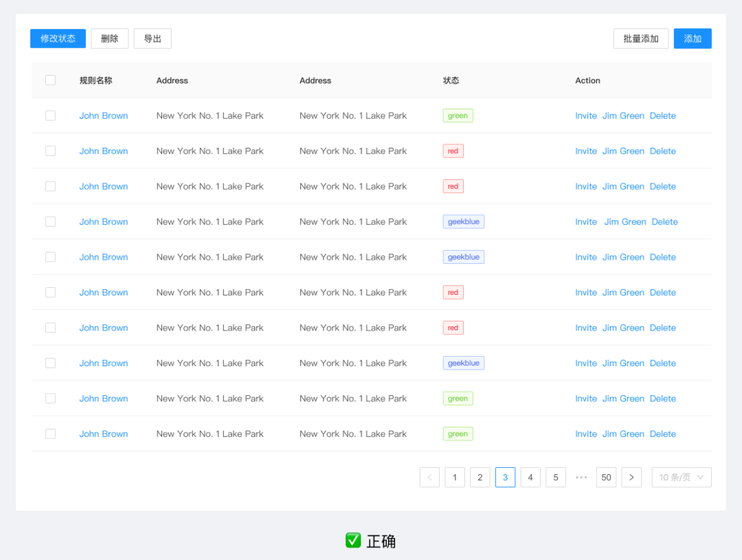Go to page 4 in pagination
The image size is (742, 560).
click(530, 478)
